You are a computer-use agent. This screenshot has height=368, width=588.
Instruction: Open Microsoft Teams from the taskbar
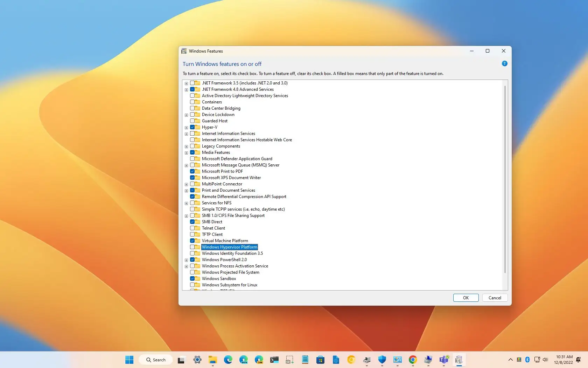(x=443, y=360)
